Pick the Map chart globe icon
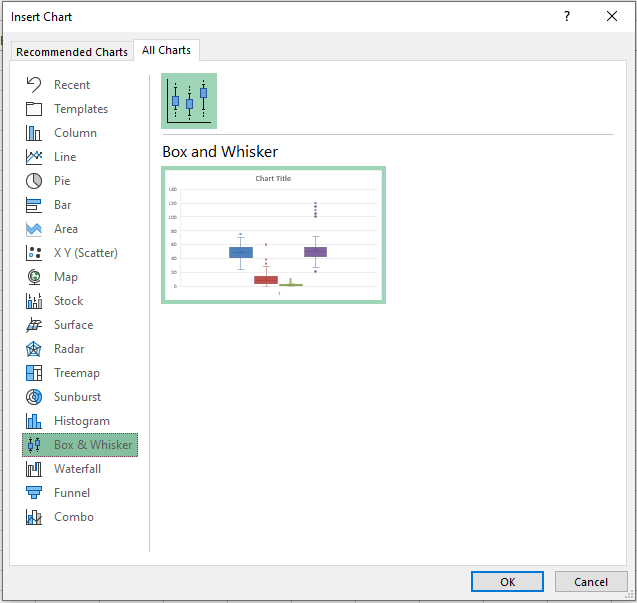The height and width of the screenshot is (603, 637). pos(34,277)
